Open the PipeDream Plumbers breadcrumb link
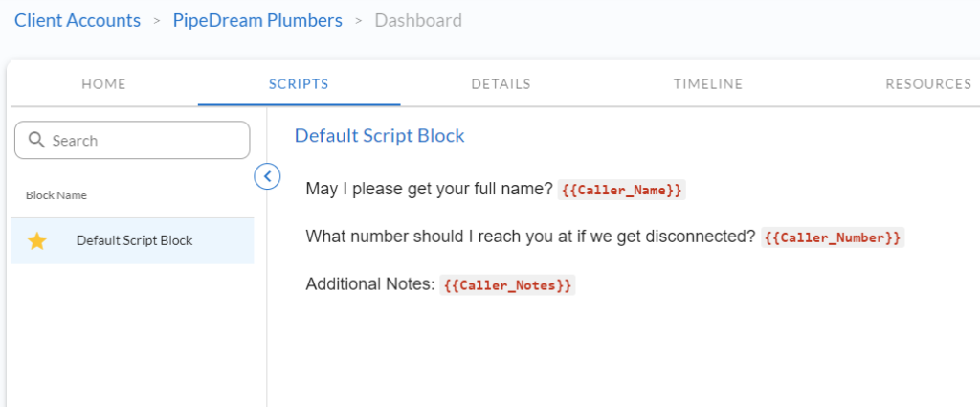 [x=257, y=21]
